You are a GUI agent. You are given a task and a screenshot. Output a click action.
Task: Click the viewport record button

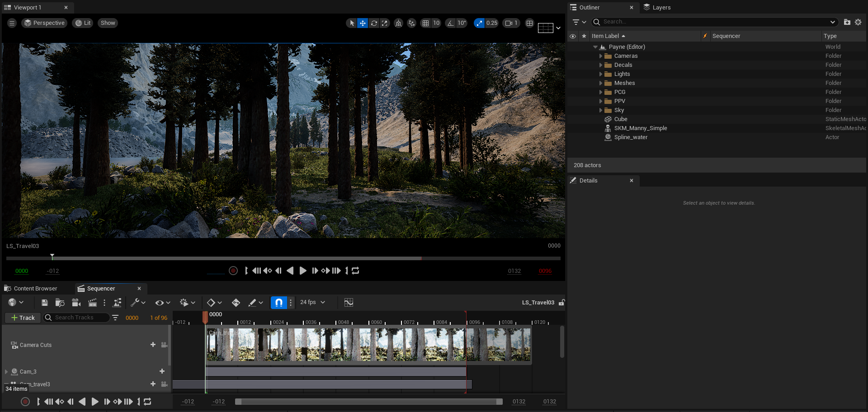pyautogui.click(x=233, y=271)
